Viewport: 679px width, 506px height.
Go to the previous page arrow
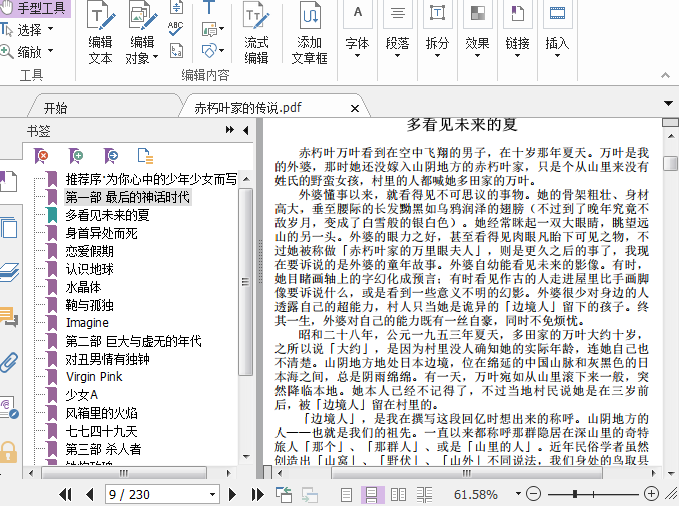(x=89, y=494)
